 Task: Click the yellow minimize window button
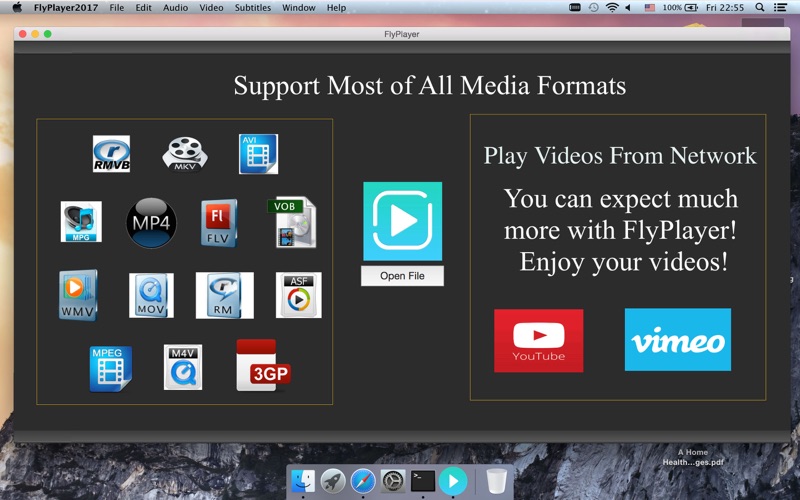tap(35, 34)
